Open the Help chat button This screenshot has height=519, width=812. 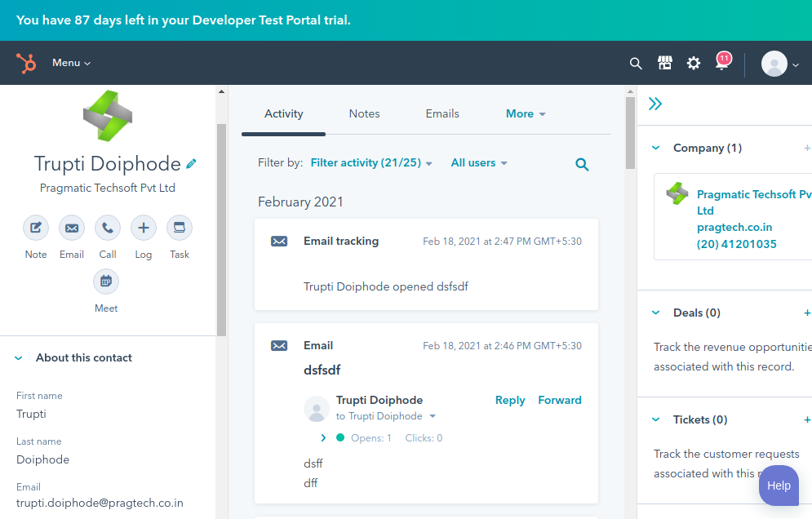click(x=779, y=486)
